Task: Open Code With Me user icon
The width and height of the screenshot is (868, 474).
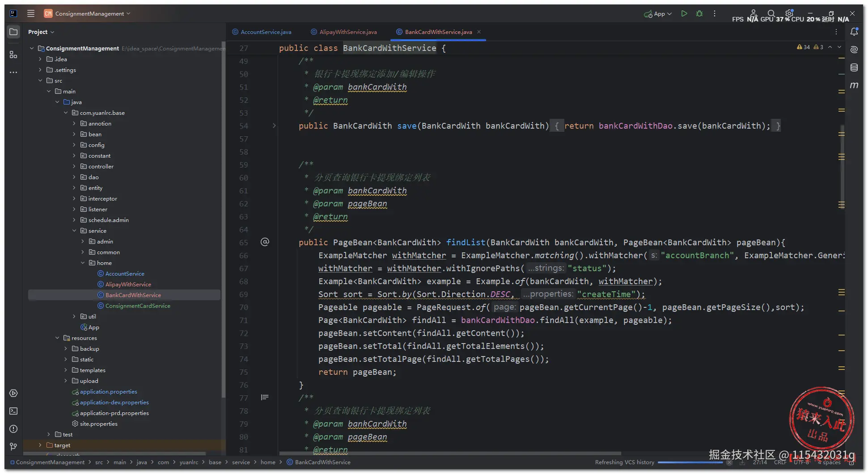Action: [754, 13]
